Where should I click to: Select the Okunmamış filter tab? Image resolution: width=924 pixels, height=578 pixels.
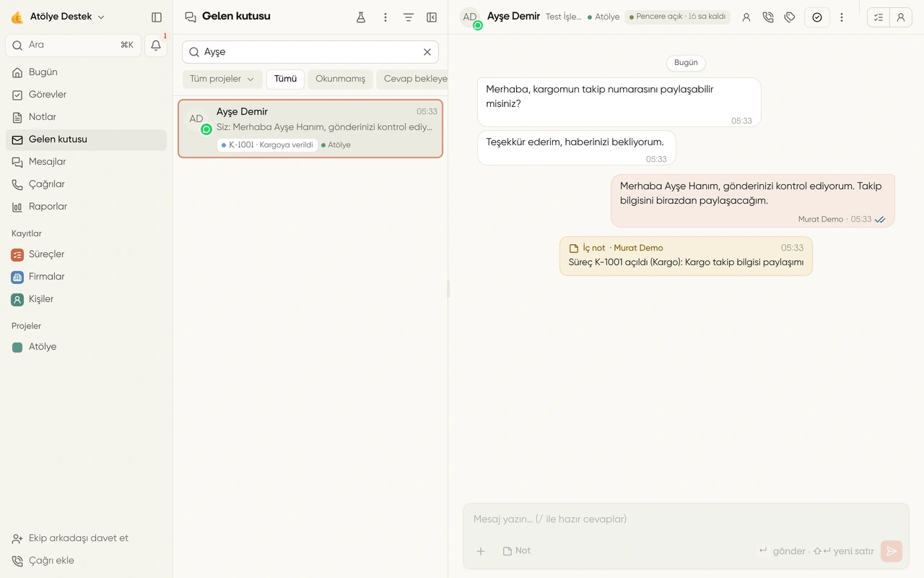[340, 79]
